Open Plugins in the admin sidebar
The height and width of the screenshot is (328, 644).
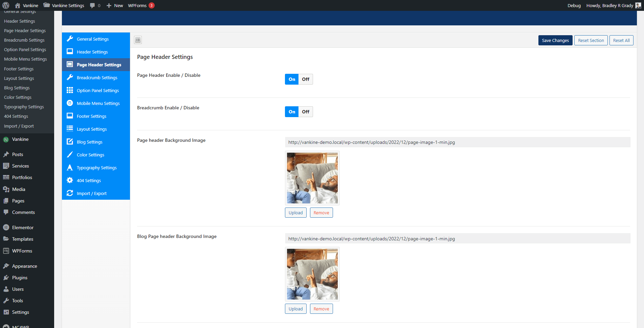coord(20,278)
